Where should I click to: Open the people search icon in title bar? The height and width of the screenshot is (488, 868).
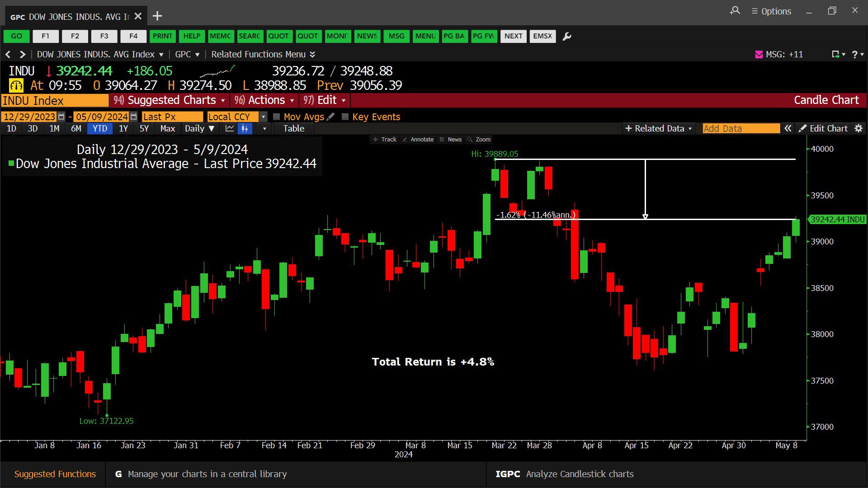(x=735, y=10)
